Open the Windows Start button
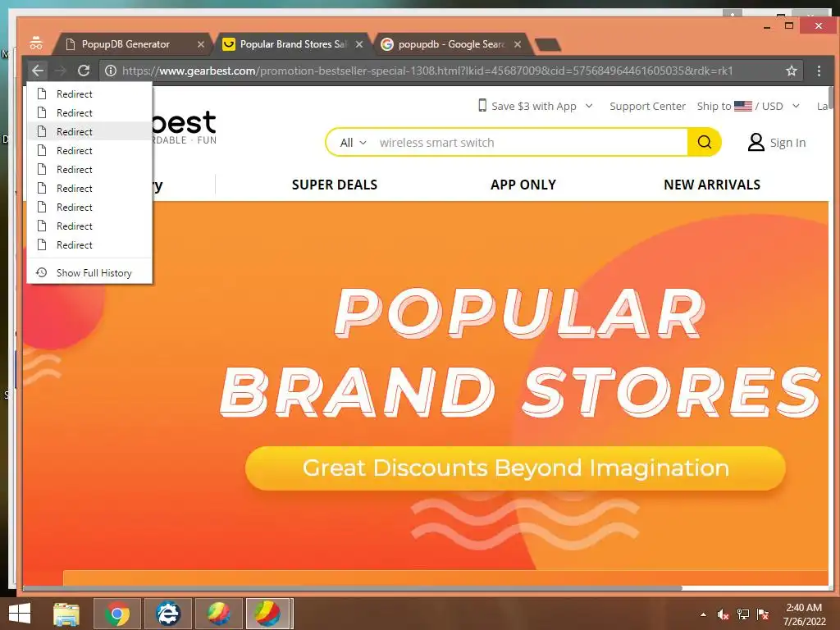Viewport: 840px width, 630px height. tap(20, 614)
